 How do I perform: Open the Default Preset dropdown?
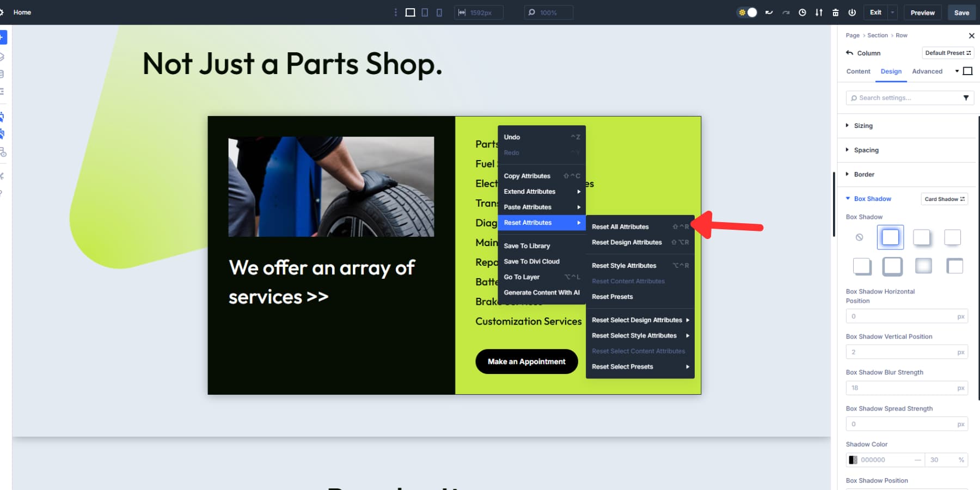(x=947, y=53)
